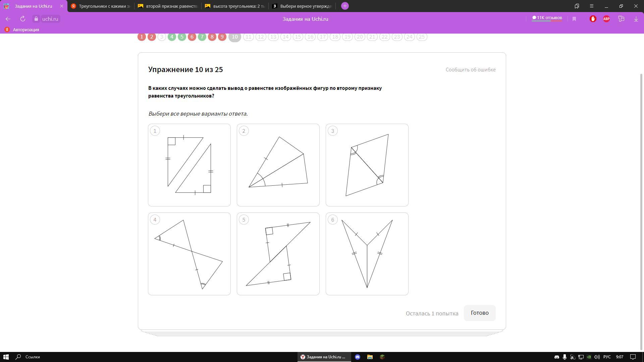
Task: Click the 'Сообщить об ошибке' link
Action: click(470, 70)
